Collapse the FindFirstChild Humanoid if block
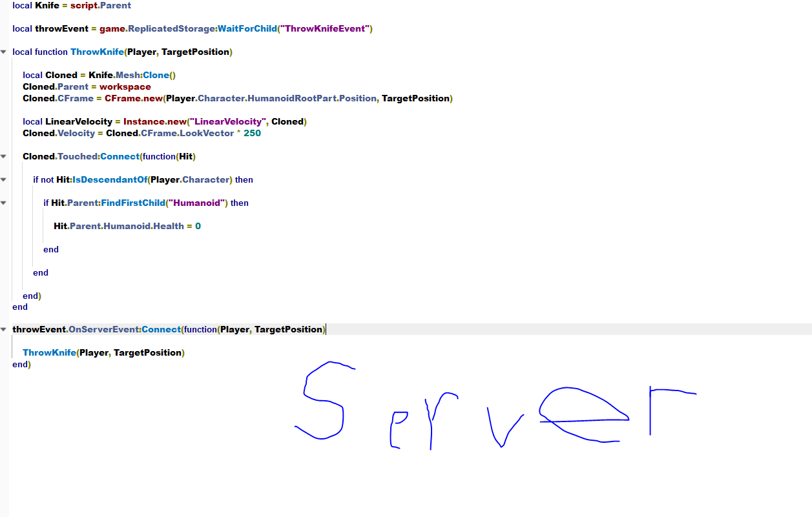This screenshot has width=812, height=517. click(x=4, y=203)
